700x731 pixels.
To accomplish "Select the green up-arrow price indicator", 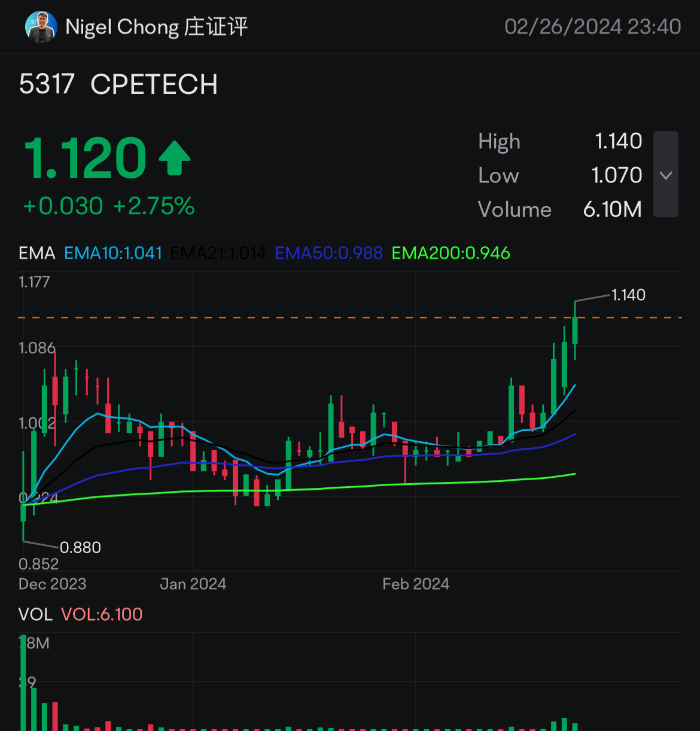I will pyautogui.click(x=174, y=158).
